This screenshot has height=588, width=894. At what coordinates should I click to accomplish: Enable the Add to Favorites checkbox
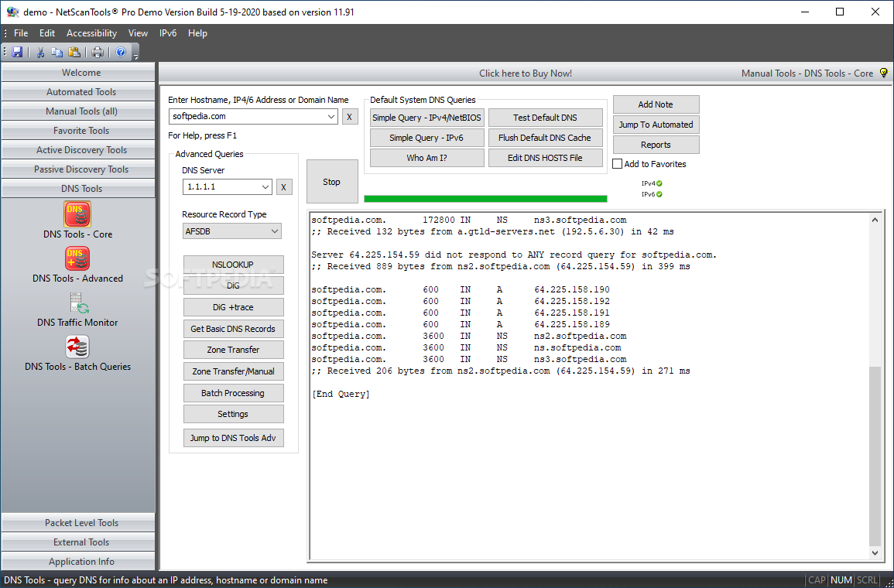(x=617, y=164)
